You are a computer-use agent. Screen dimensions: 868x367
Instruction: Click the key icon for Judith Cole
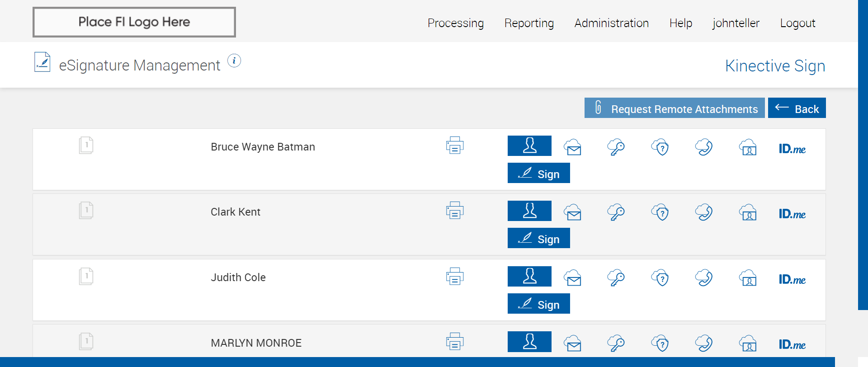pos(616,278)
